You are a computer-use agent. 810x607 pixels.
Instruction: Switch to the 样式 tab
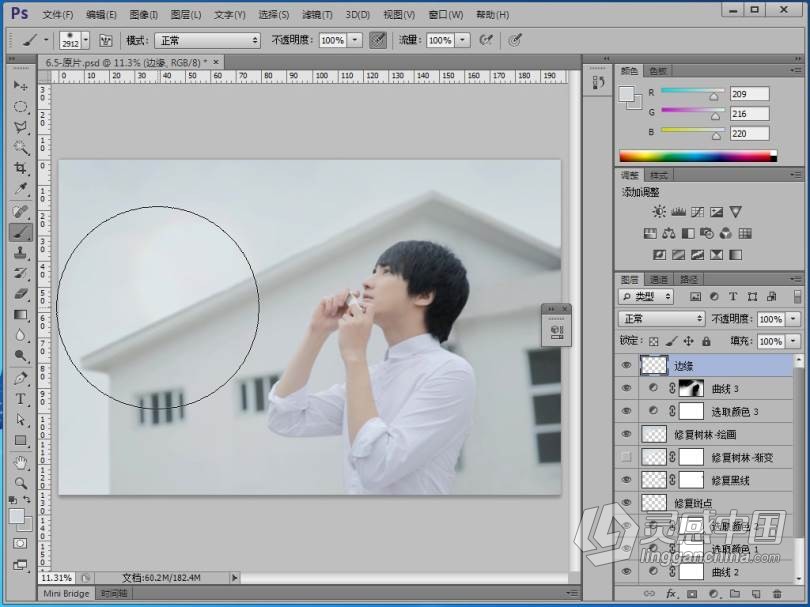click(x=659, y=175)
